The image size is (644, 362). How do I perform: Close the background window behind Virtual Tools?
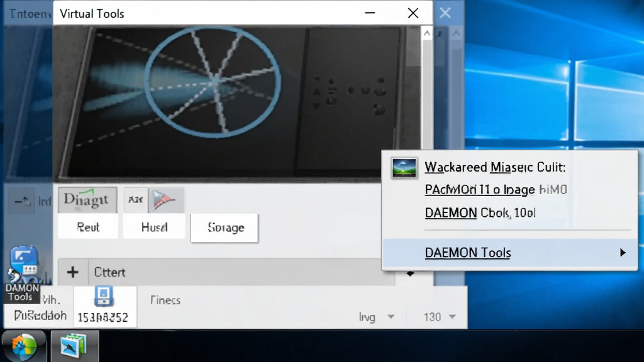(x=445, y=13)
